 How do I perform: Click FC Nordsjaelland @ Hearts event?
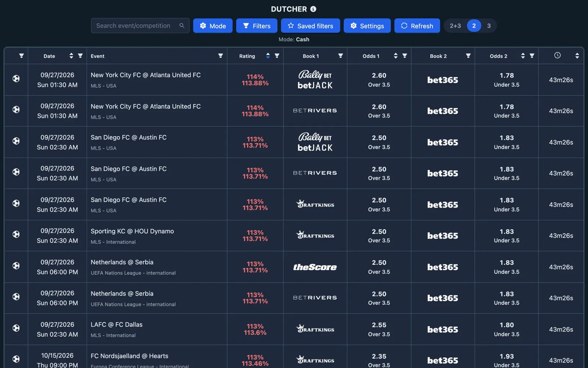(129, 356)
